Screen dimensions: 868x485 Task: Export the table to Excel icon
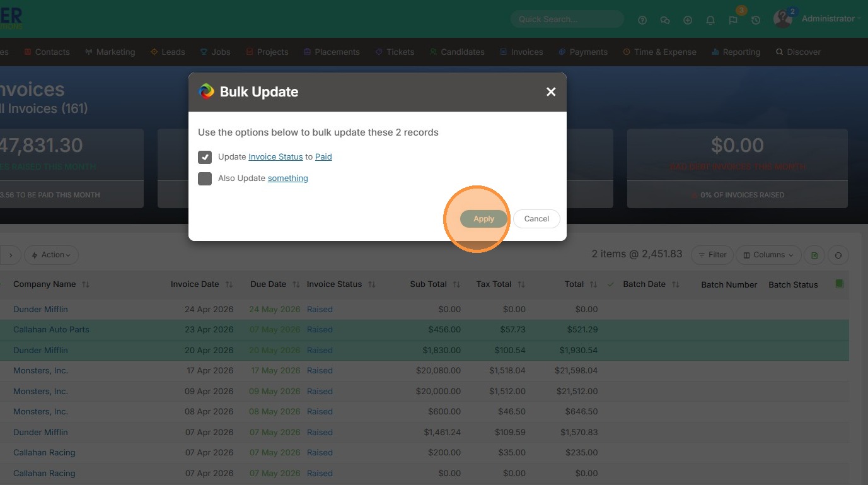point(814,255)
